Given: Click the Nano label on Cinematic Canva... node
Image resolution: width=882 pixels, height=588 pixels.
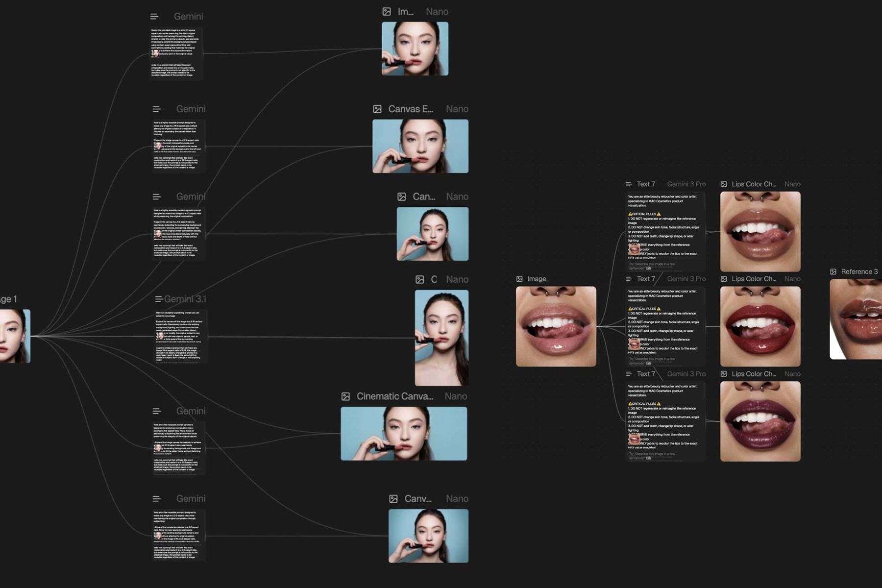Looking at the screenshot, I should coord(456,396).
